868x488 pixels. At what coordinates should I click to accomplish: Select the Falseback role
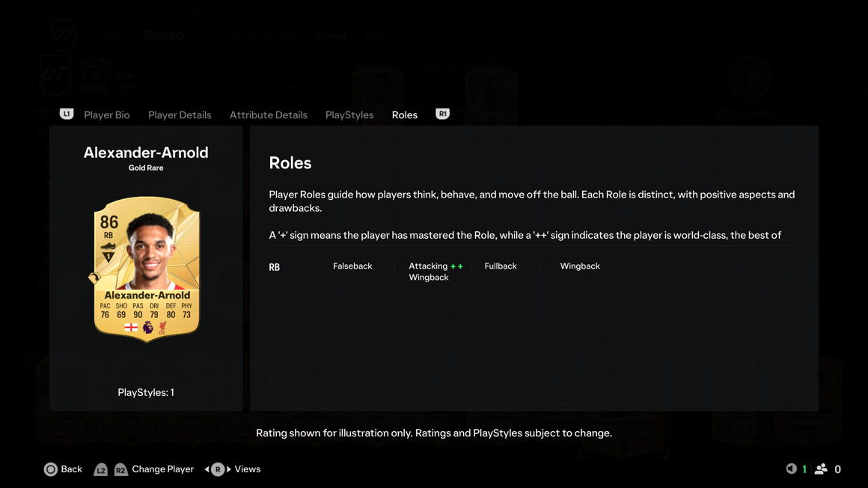pyautogui.click(x=352, y=266)
